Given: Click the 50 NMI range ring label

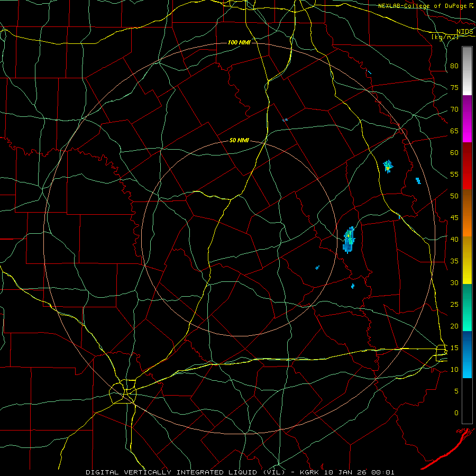Looking at the screenshot, I should coord(239,140).
